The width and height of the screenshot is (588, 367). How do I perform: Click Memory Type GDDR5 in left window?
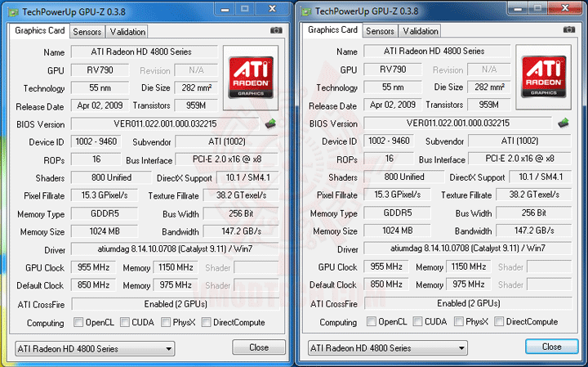click(x=105, y=214)
